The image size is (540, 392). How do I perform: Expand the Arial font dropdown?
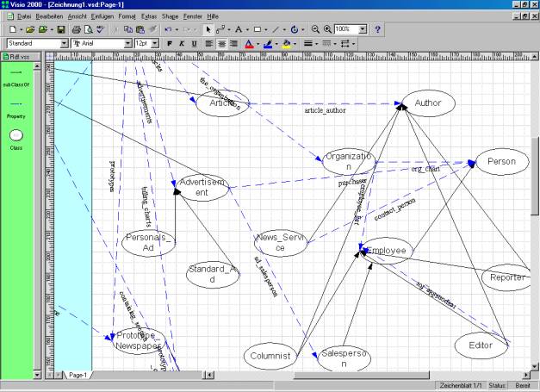click(128, 43)
